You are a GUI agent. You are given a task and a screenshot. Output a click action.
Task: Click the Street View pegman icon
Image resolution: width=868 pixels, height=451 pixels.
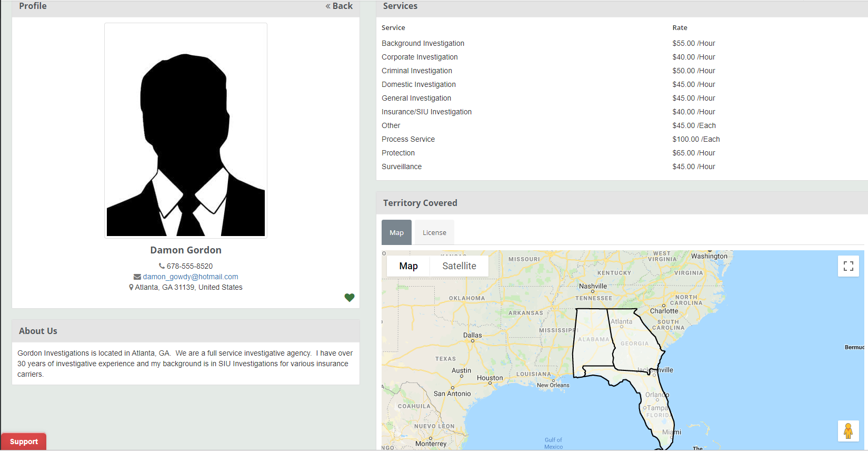(x=848, y=431)
